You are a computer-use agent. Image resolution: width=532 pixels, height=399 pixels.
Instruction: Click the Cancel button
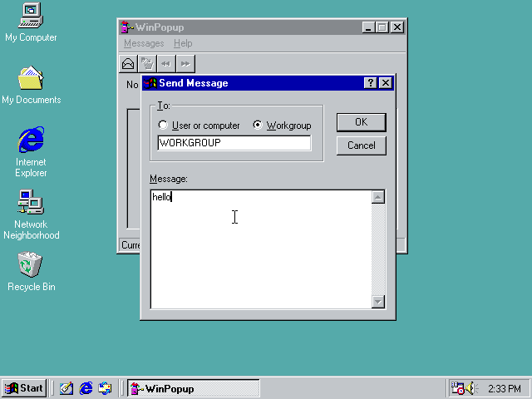tap(362, 145)
